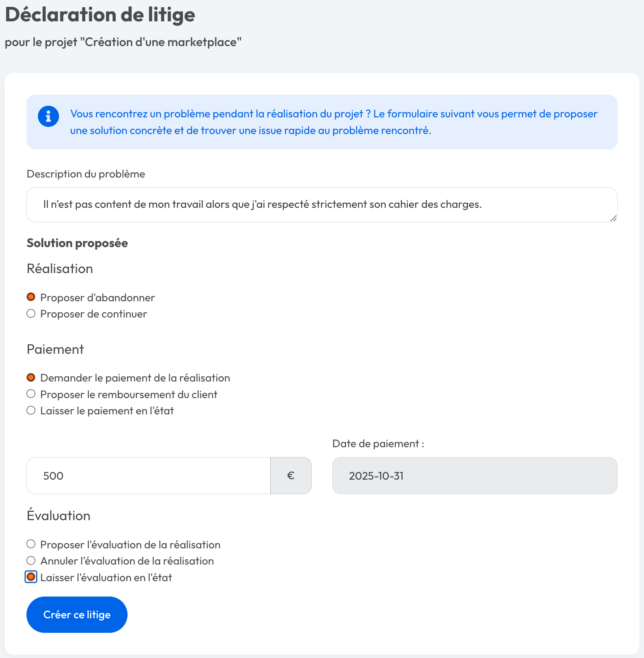Click the description textarea resize handle

pyautogui.click(x=613, y=218)
